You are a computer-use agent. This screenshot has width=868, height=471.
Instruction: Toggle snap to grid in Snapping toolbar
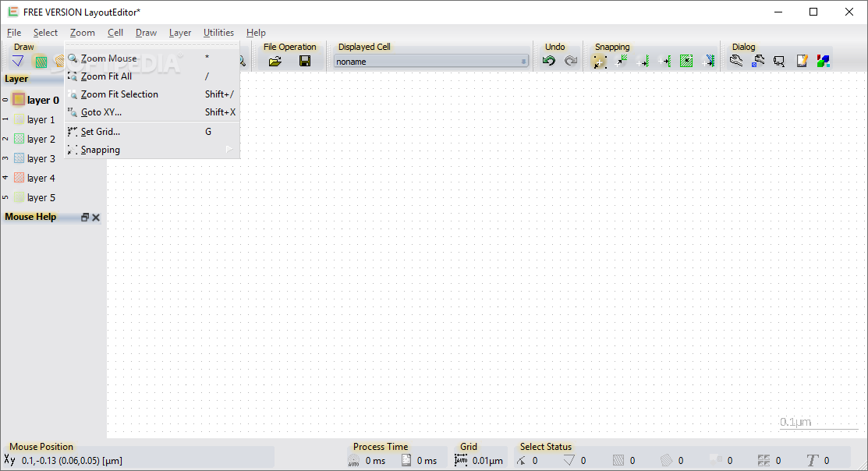click(x=600, y=62)
